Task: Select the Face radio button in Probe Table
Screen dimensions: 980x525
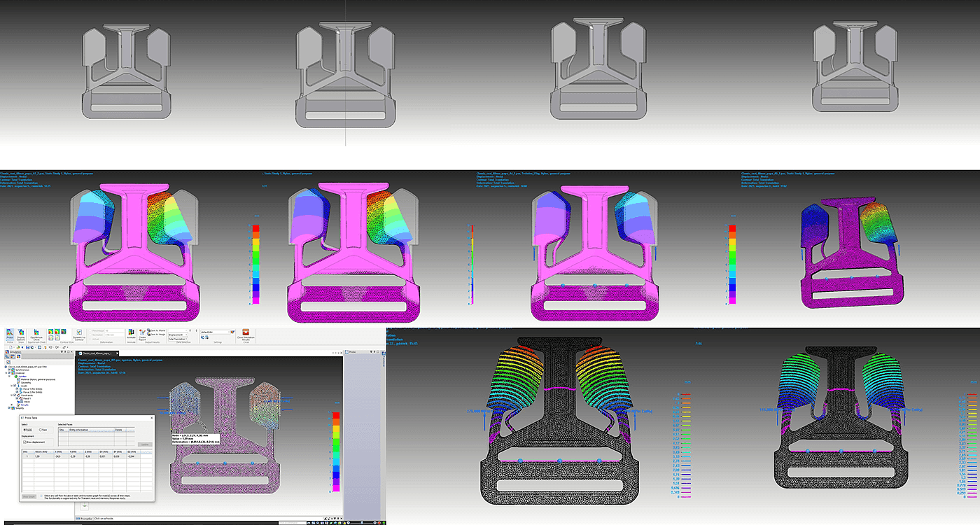Action: coord(43,430)
